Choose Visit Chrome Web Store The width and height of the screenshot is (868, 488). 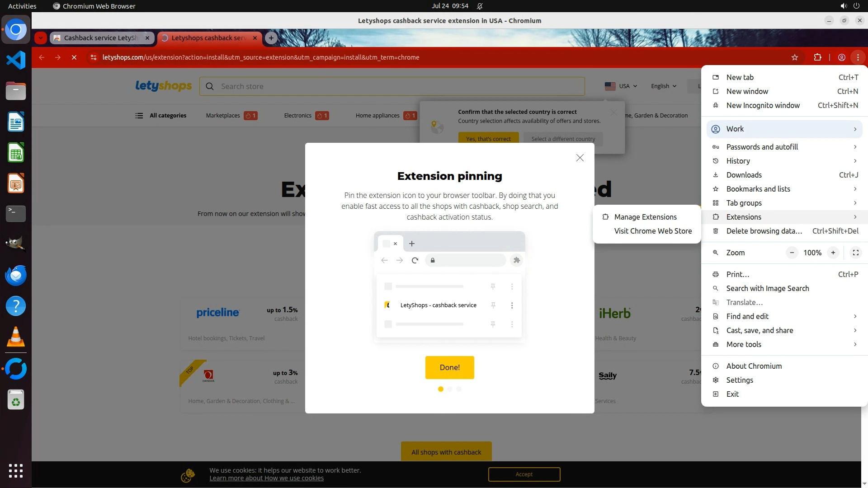[x=652, y=231]
